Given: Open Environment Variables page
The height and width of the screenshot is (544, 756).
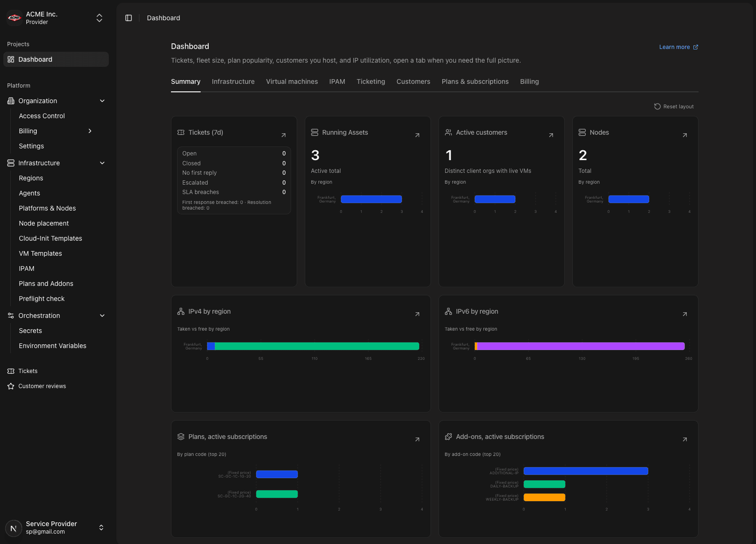Looking at the screenshot, I should 53,346.
